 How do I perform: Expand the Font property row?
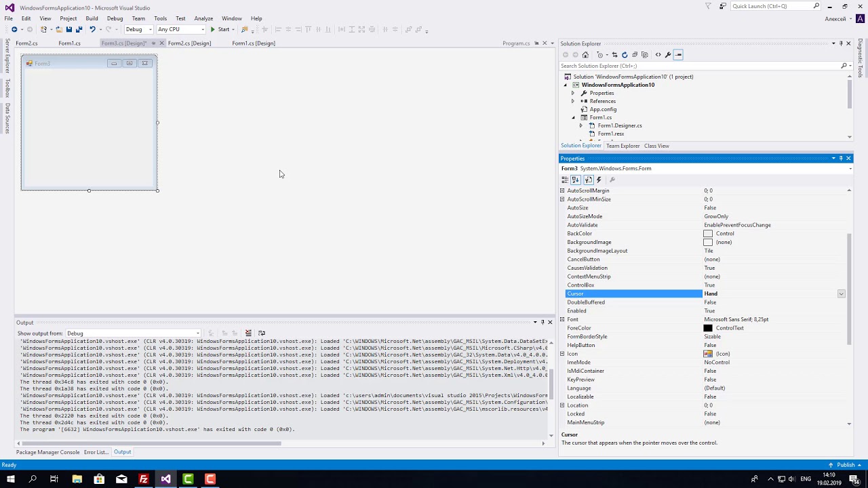[x=562, y=319]
